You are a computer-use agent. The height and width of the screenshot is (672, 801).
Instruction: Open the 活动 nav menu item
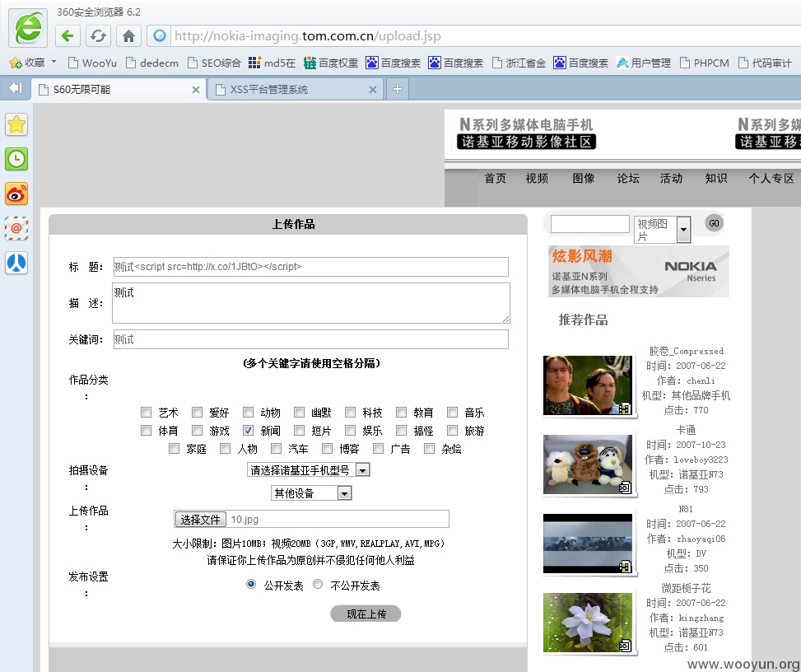click(671, 179)
